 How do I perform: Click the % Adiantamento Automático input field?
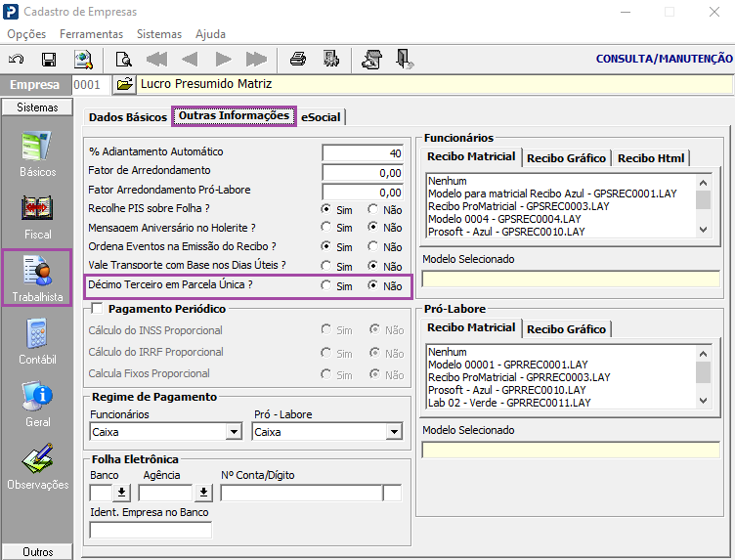[x=363, y=152]
